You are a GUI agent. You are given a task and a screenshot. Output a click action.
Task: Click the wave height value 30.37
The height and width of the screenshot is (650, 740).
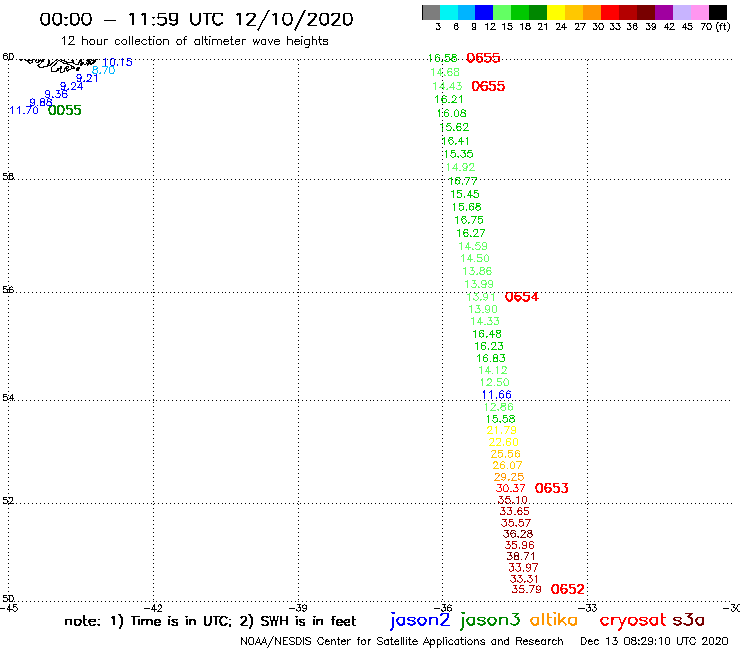(x=510, y=489)
